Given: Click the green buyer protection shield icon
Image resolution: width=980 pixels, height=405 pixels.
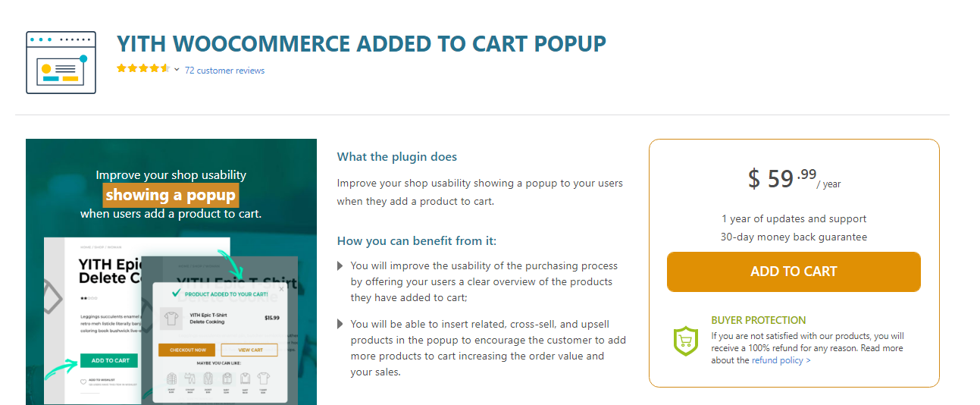Looking at the screenshot, I should point(685,341).
